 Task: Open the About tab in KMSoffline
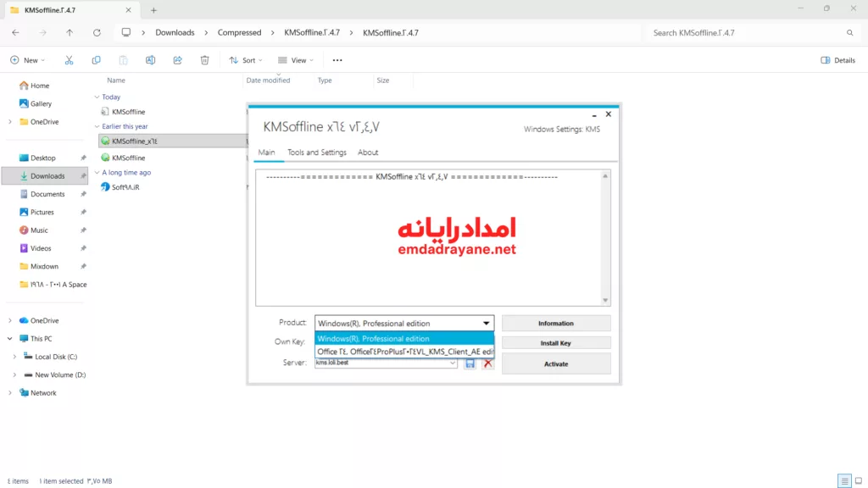pyautogui.click(x=368, y=152)
